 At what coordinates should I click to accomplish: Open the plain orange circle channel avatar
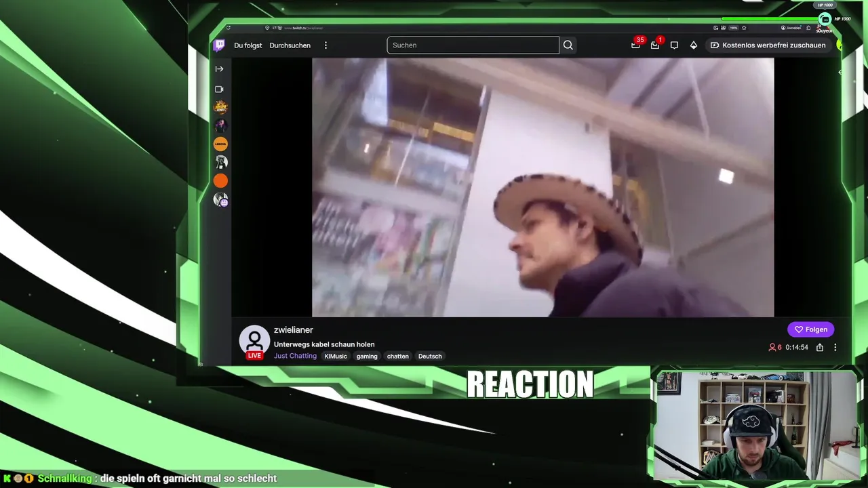[x=220, y=181]
